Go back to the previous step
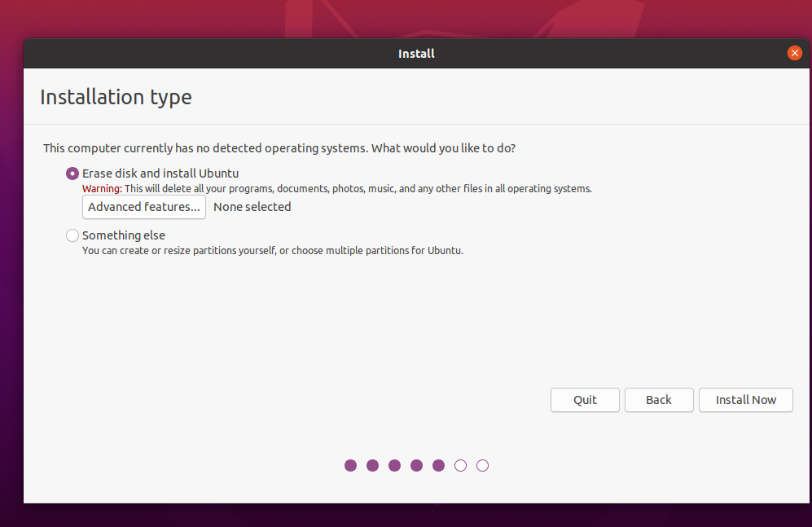The height and width of the screenshot is (527, 812). (659, 400)
